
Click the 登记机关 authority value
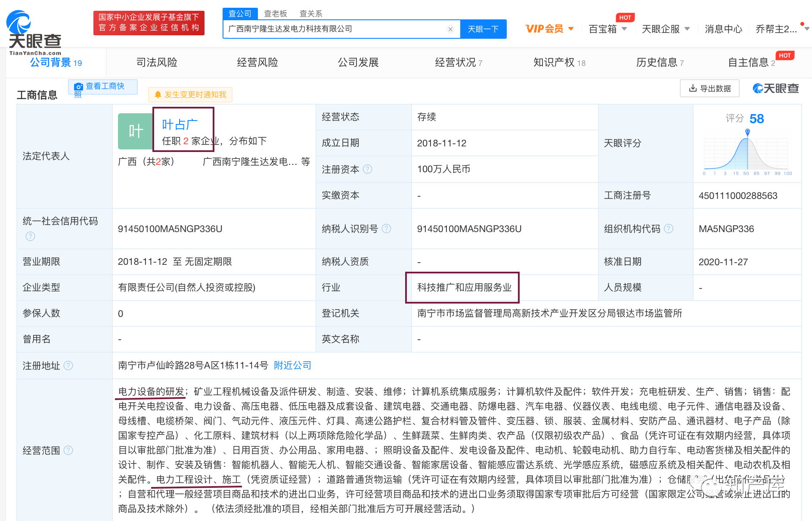(x=549, y=313)
